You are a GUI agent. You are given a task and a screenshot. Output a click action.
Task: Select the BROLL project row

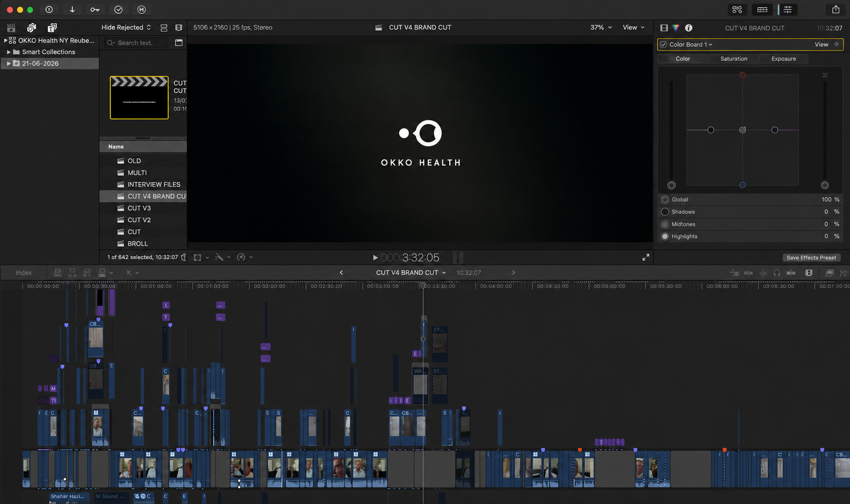[143, 244]
